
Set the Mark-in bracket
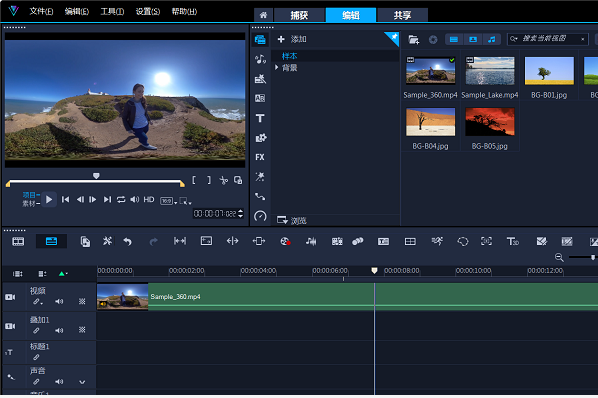(x=194, y=180)
